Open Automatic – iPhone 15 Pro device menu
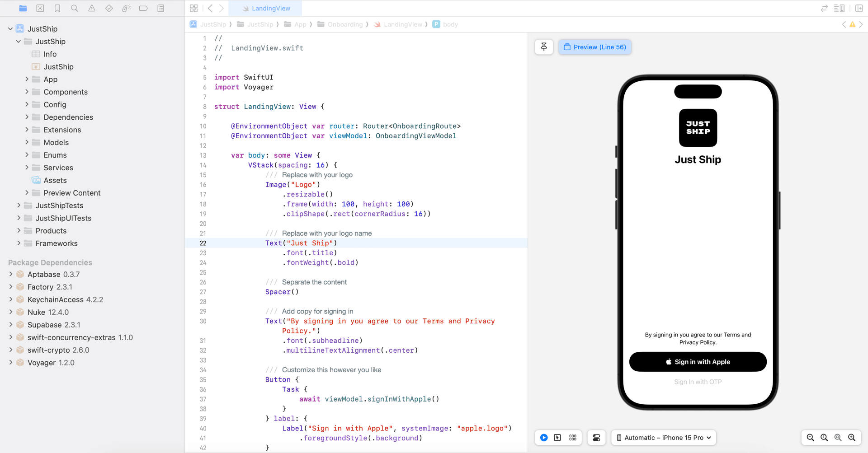The width and height of the screenshot is (868, 453). [664, 438]
